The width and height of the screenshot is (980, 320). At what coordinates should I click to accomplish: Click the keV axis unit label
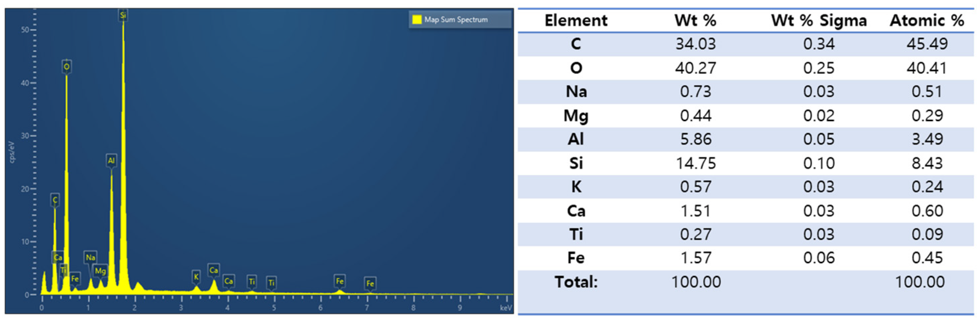pos(506,308)
